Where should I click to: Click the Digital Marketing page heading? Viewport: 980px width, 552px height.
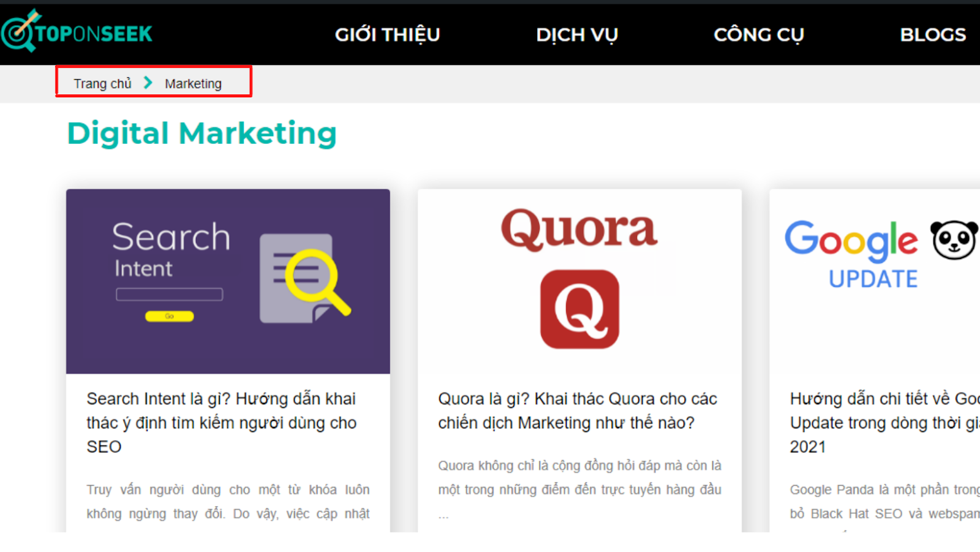point(202,134)
